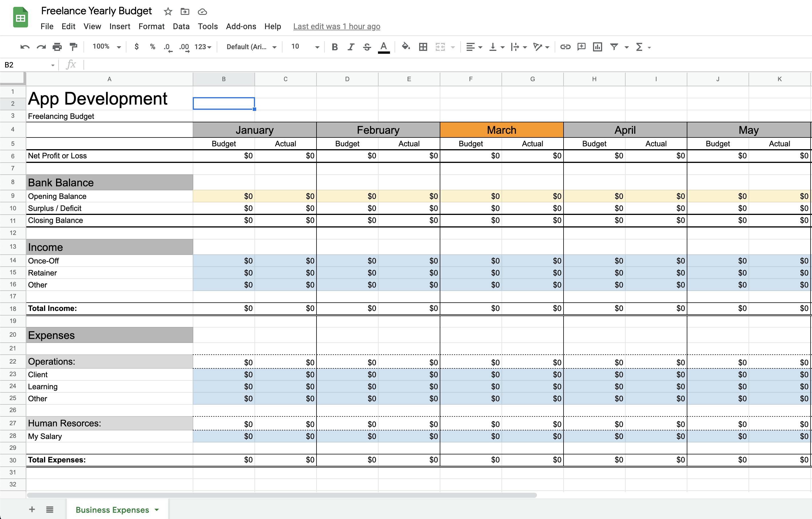Format as percent
The height and width of the screenshot is (519, 812).
point(152,47)
